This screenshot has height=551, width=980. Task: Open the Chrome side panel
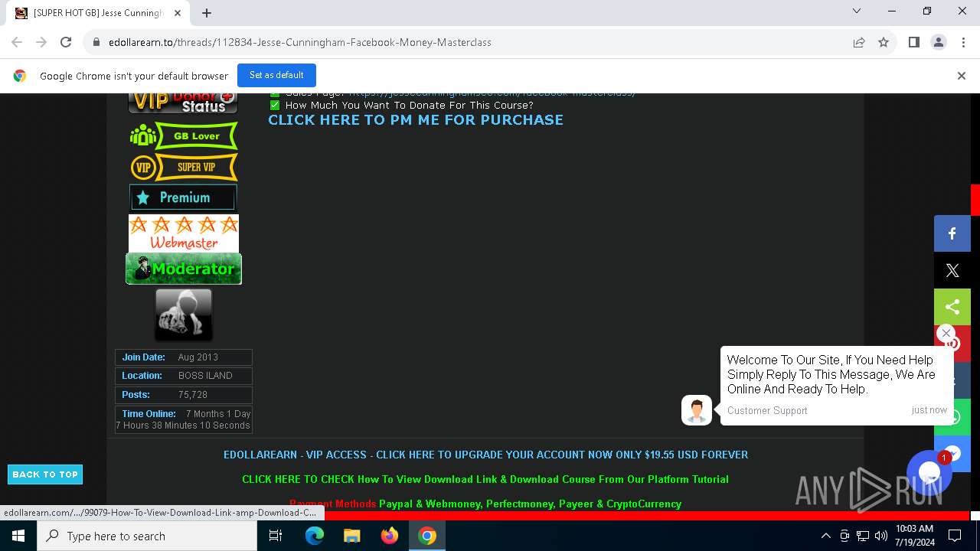[913, 42]
